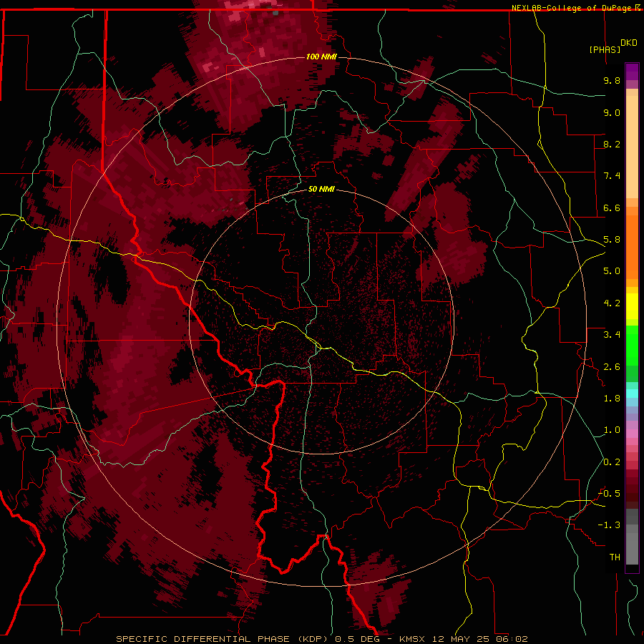The width and height of the screenshot is (644, 644).
Task: Click the 8.2 scale value
Action: 612,144
